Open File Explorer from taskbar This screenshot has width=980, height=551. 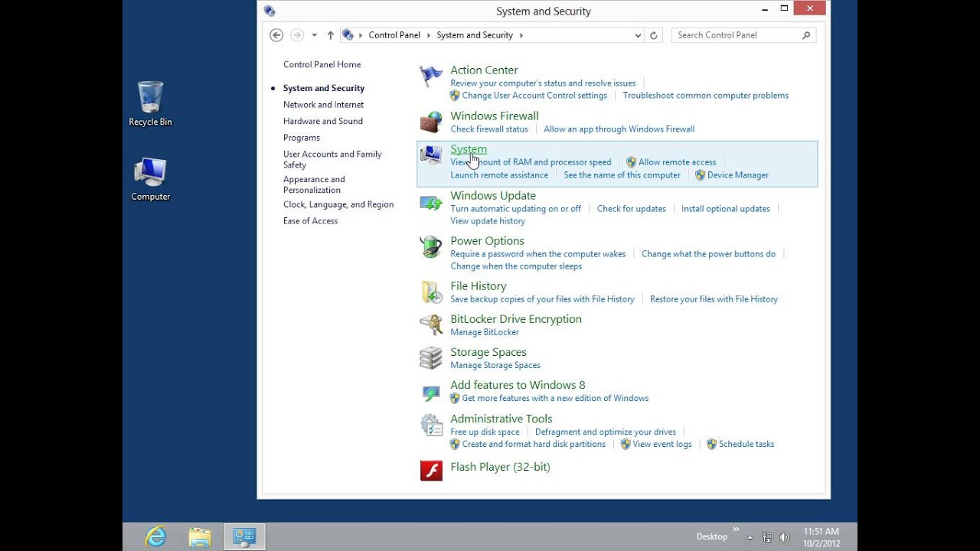coord(200,536)
